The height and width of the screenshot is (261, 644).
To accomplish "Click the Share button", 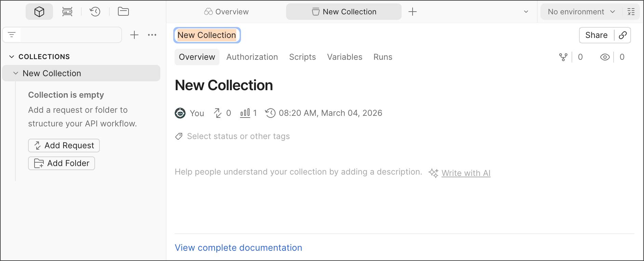I will pos(596,35).
